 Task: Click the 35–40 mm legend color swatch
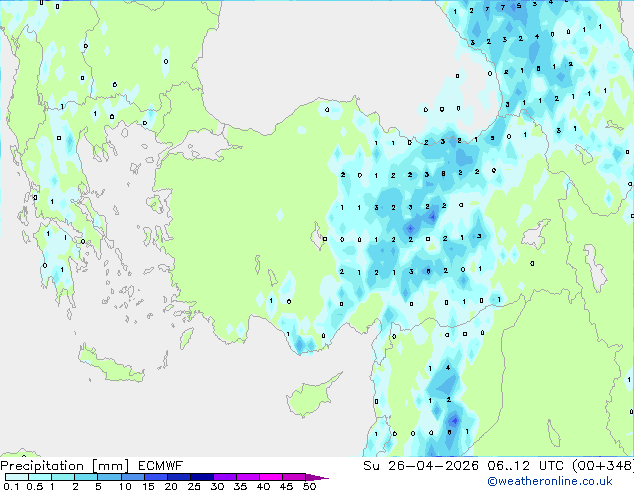click(x=247, y=477)
